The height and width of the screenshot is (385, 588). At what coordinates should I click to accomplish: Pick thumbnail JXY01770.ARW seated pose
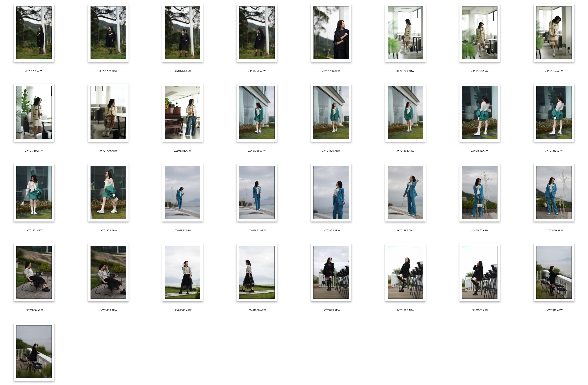(x=108, y=113)
